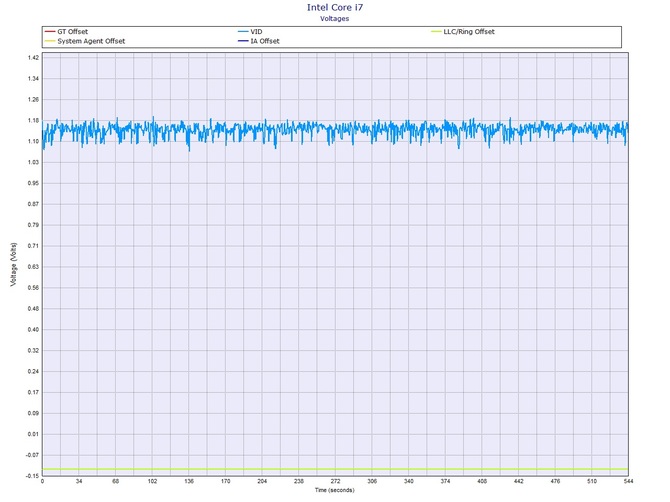670x502 pixels.
Task: Click the 544 x-axis tick label
Action: [x=627, y=481]
